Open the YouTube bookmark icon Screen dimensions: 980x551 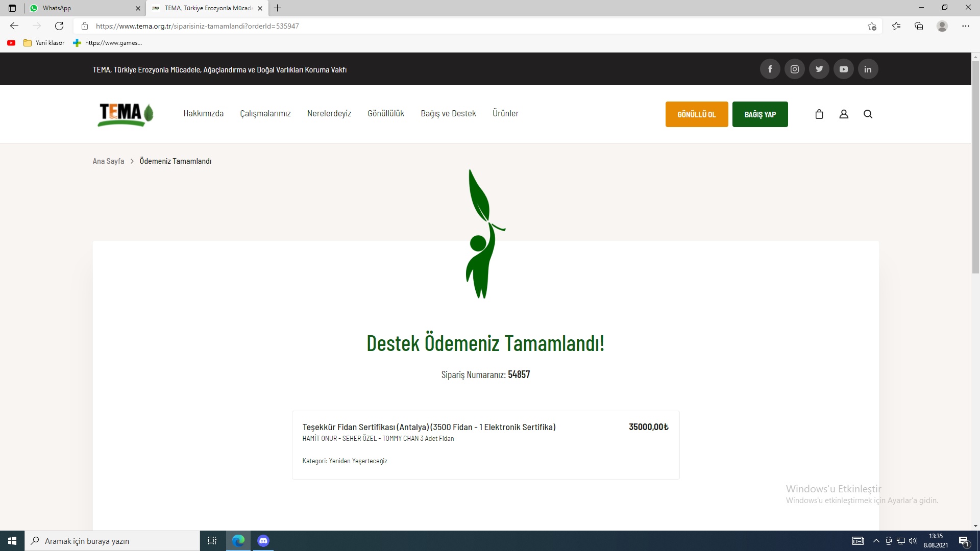point(11,43)
